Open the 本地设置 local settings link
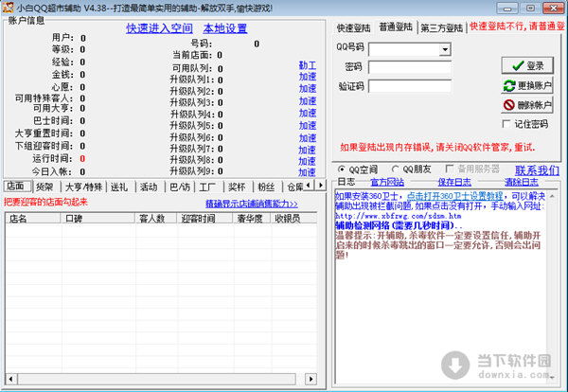This screenshot has height=392, width=568. pyautogui.click(x=225, y=28)
